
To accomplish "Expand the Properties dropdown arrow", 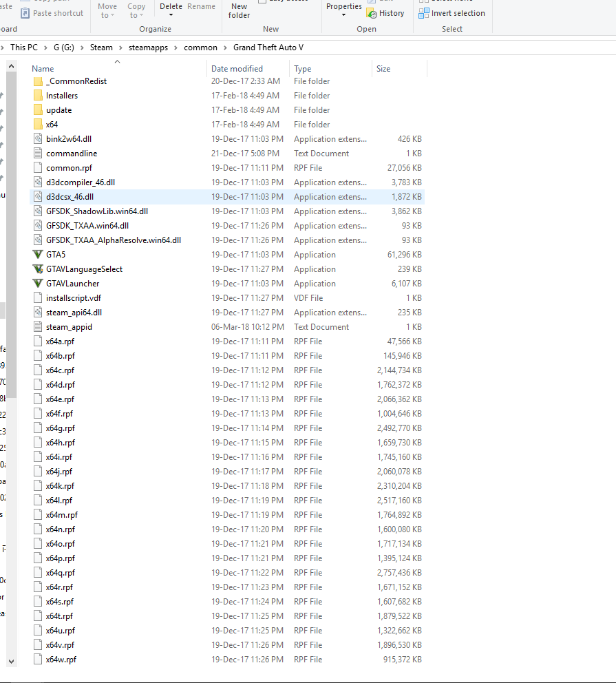I will point(344,15).
